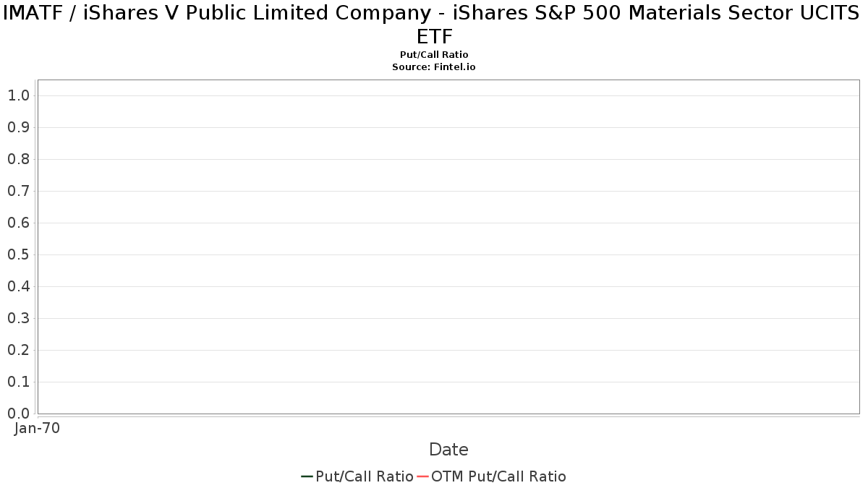Click the chart title mentioning iShares S&P 500

coord(434,24)
